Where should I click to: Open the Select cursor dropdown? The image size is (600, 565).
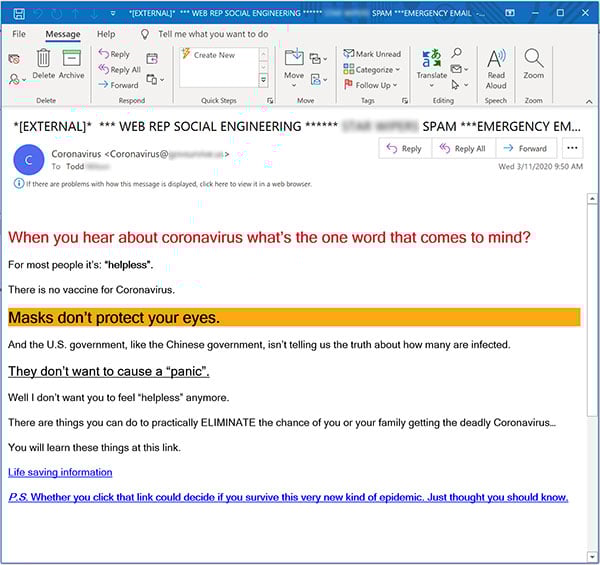coord(459,85)
